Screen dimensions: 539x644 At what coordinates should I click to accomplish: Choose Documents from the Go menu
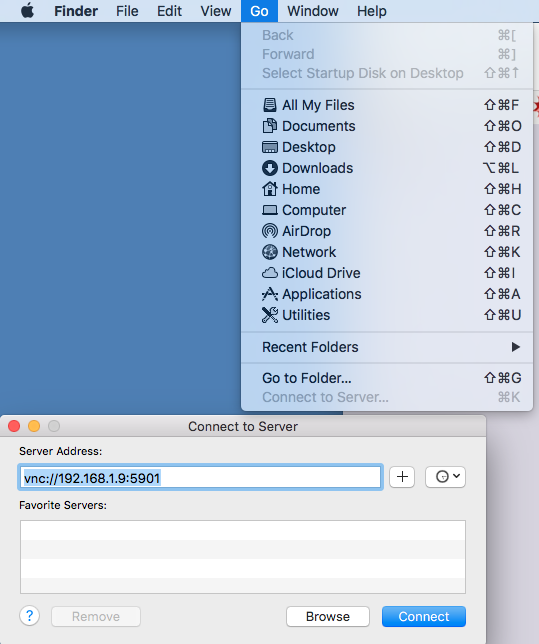click(x=387, y=126)
